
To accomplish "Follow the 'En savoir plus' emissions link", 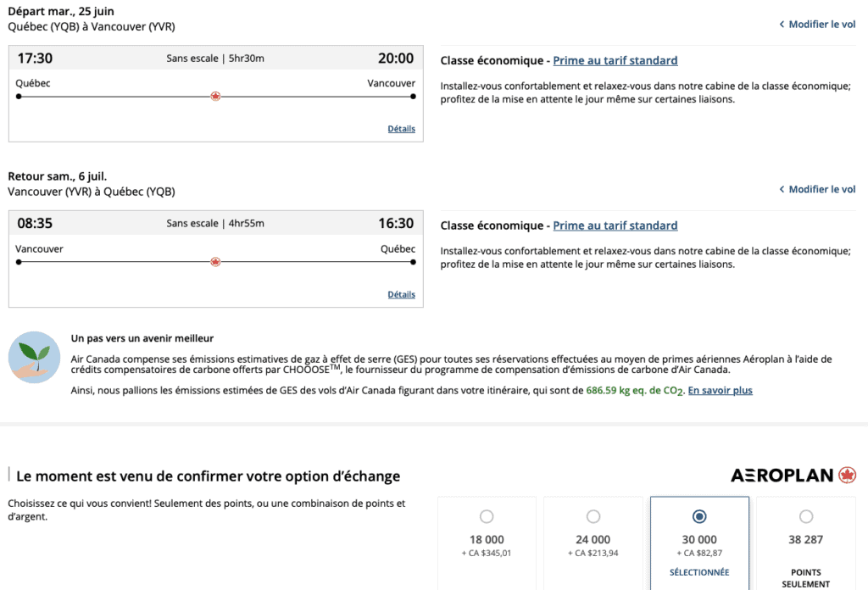I will (720, 391).
